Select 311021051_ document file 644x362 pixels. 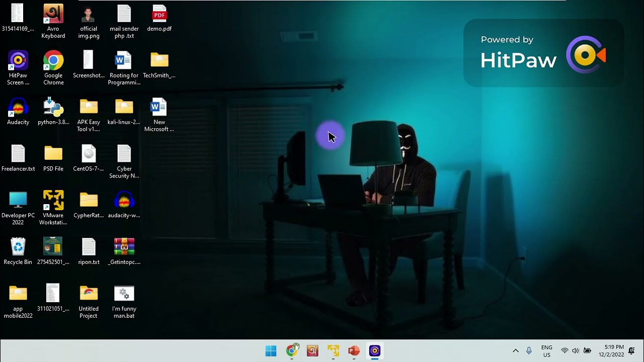pos(53,298)
